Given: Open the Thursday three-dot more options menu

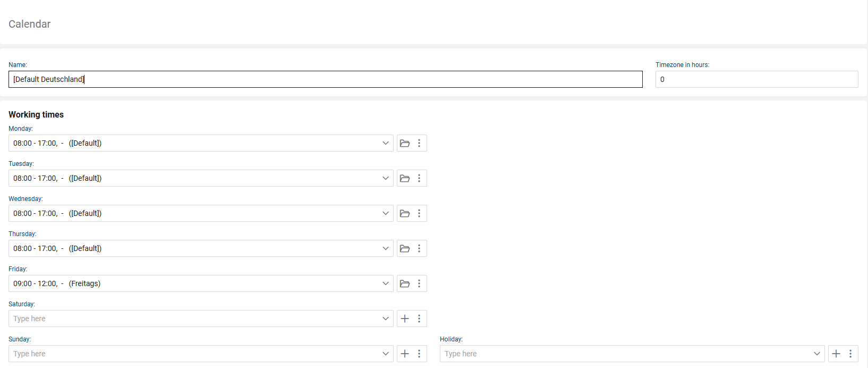Looking at the screenshot, I should 419,248.
